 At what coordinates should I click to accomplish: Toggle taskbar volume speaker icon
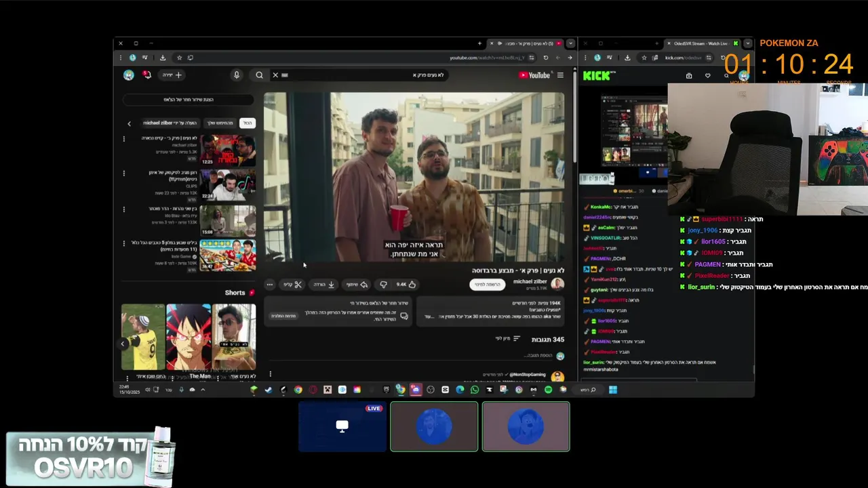click(147, 390)
